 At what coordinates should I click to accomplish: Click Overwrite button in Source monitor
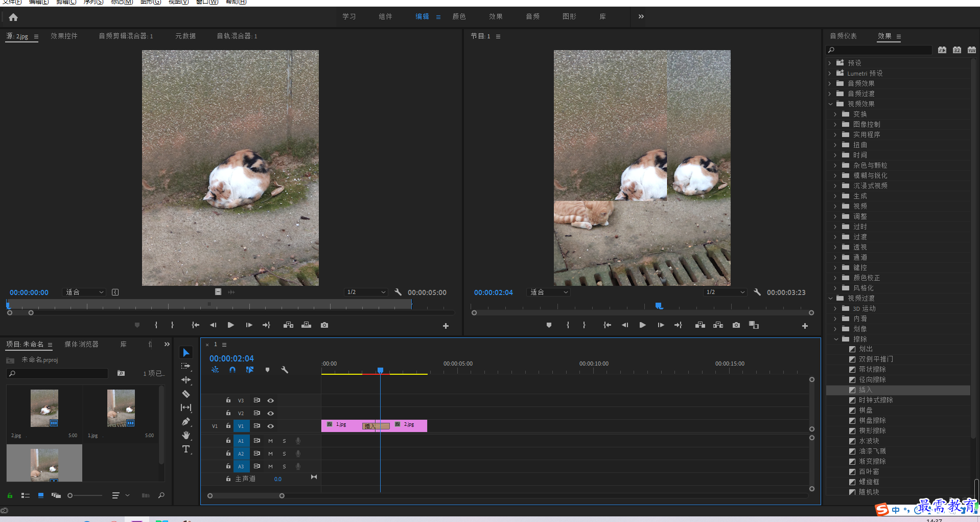307,325
